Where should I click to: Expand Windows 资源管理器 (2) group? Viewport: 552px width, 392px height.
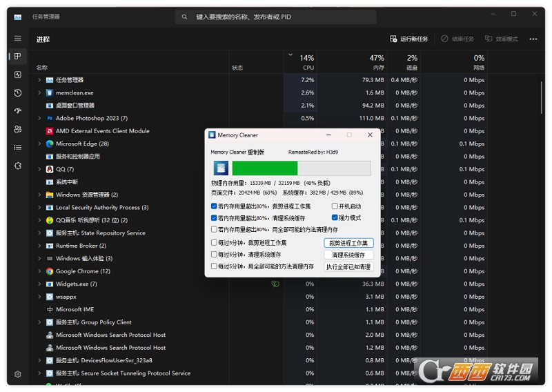pyautogui.click(x=39, y=195)
